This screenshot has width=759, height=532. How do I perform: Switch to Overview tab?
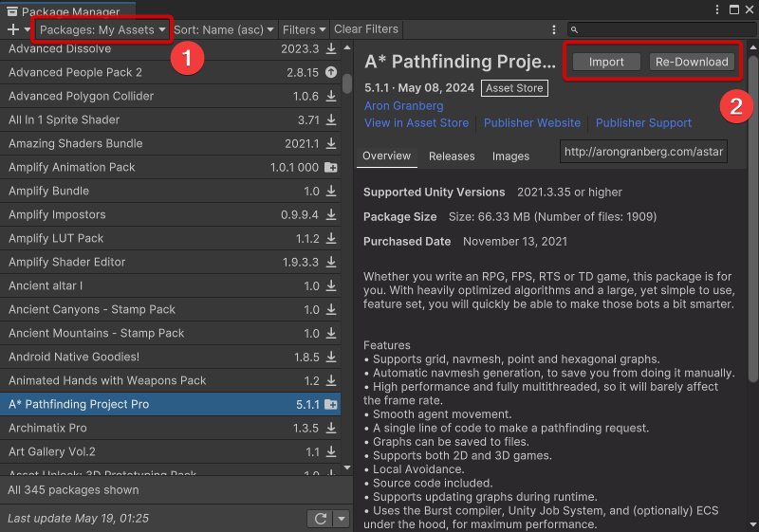[386, 156]
